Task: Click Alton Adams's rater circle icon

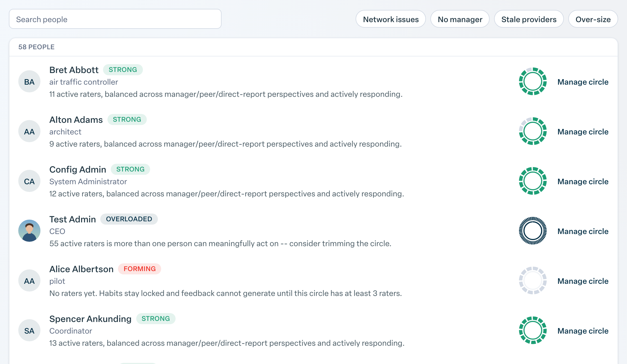Action: [x=533, y=131]
